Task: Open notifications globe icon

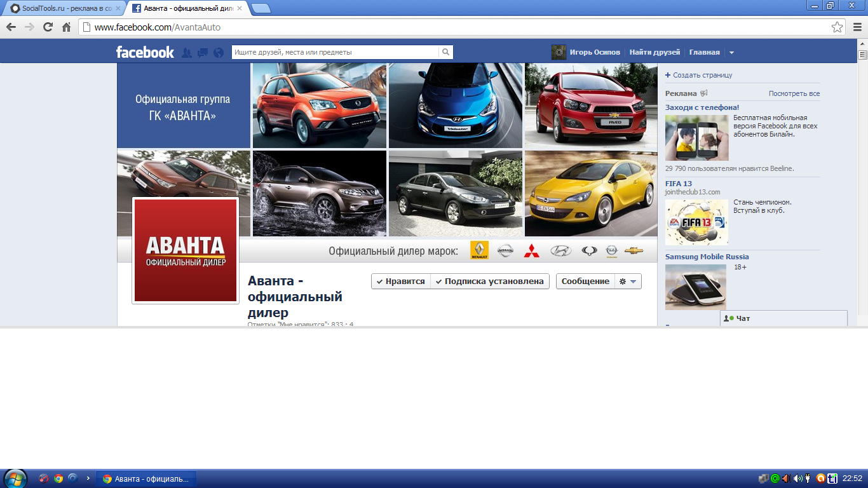Action: [x=219, y=53]
